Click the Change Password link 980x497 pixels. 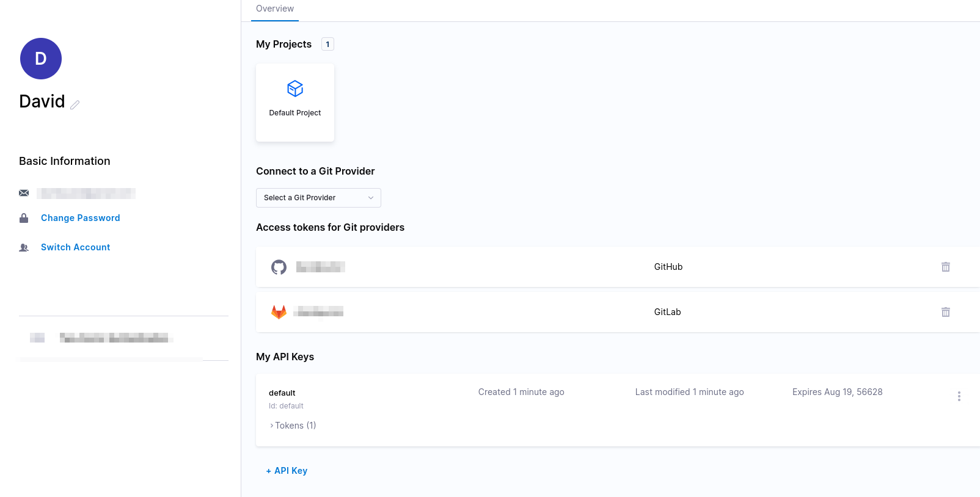coord(80,218)
